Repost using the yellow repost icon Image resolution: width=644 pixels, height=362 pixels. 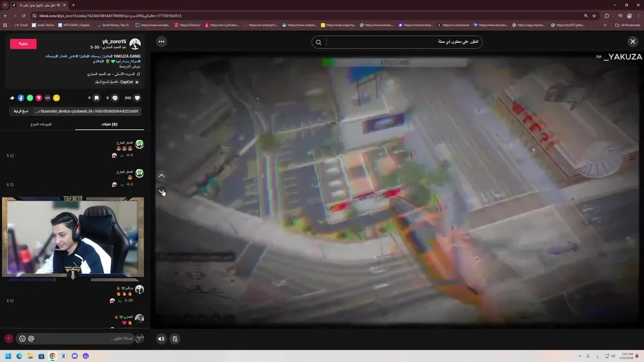pos(56,98)
